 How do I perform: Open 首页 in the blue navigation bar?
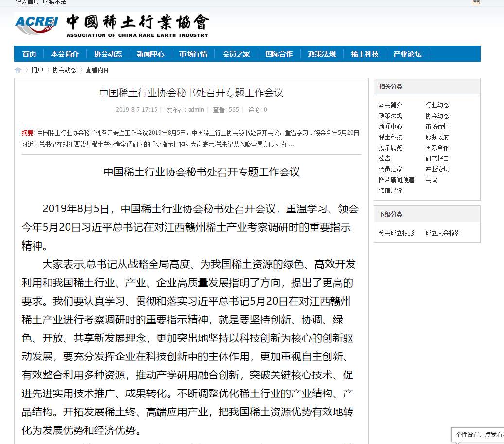coord(29,54)
